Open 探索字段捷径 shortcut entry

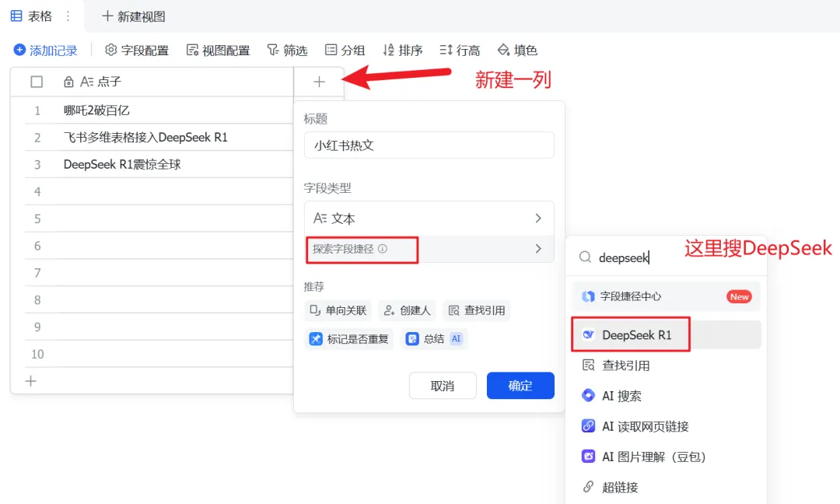(429, 249)
